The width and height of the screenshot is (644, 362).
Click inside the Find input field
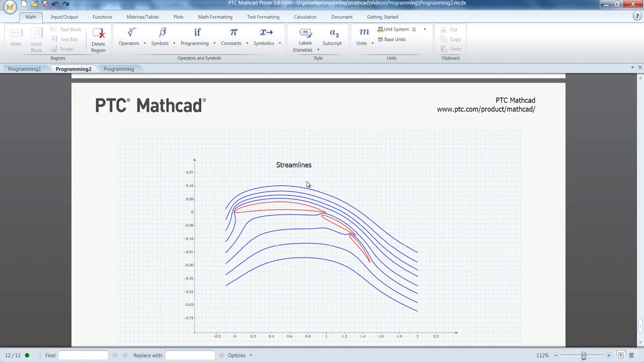[x=83, y=355]
